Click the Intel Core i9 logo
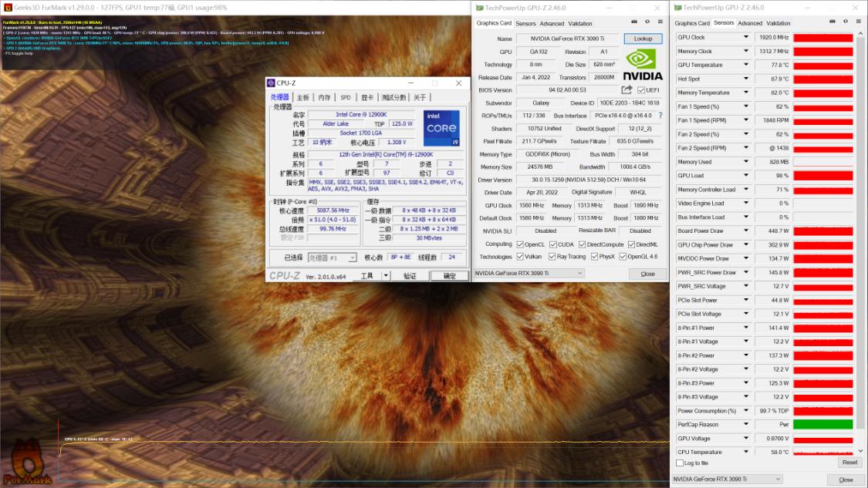Viewport: 868px width, 488px height. 441,128
